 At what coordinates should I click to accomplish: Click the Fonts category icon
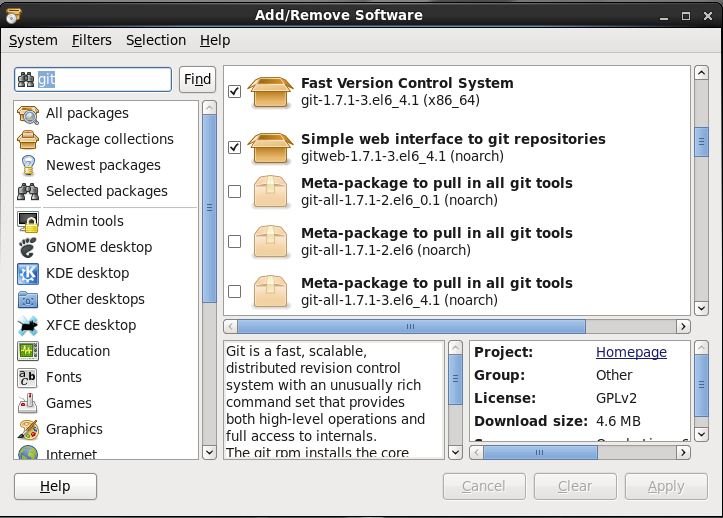pos(28,378)
